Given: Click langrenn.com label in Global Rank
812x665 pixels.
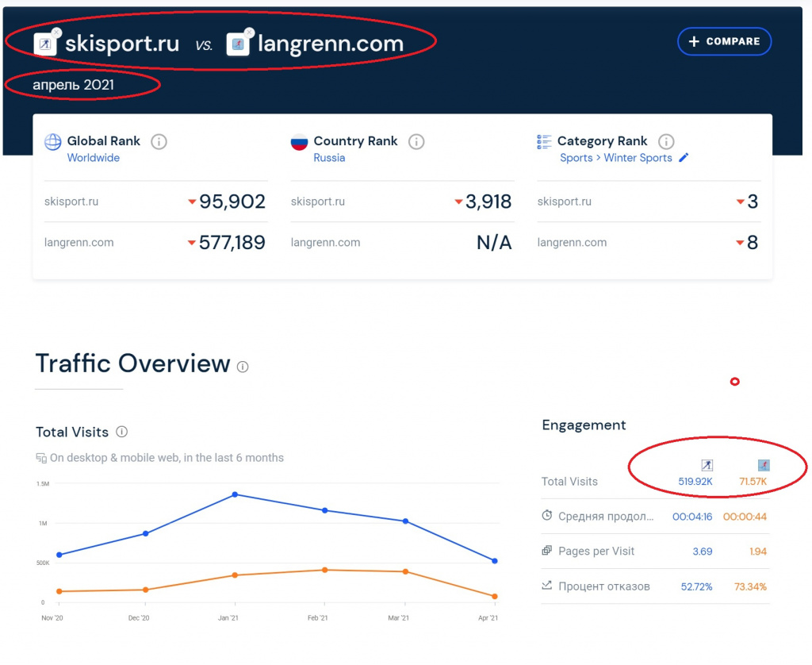Looking at the screenshot, I should point(79,243).
